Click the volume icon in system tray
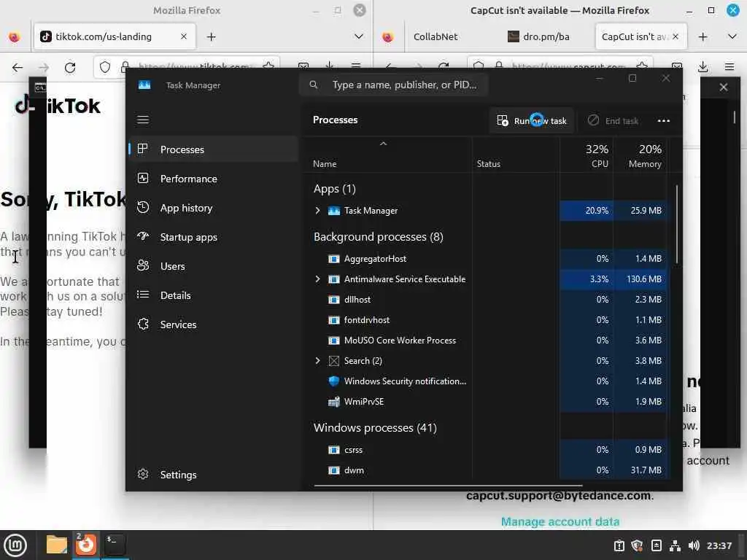Viewport: 747px width, 560px height. (x=694, y=545)
